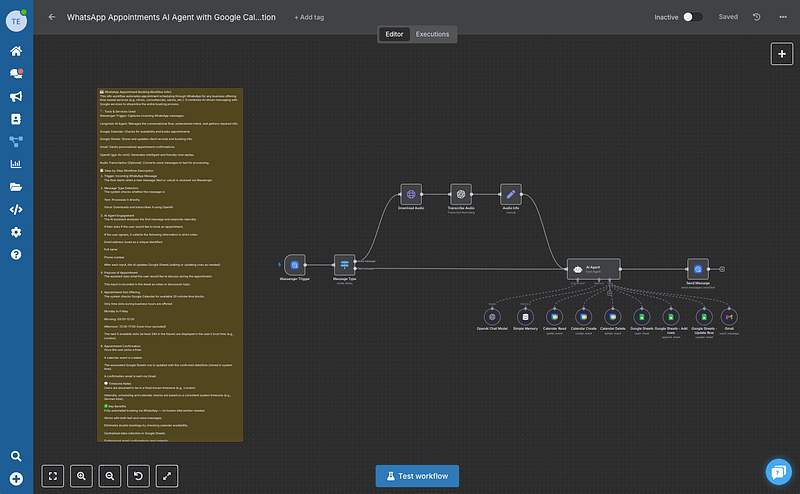Select the Simple Memory node
Screen dimensions: 800x494
tap(525, 316)
